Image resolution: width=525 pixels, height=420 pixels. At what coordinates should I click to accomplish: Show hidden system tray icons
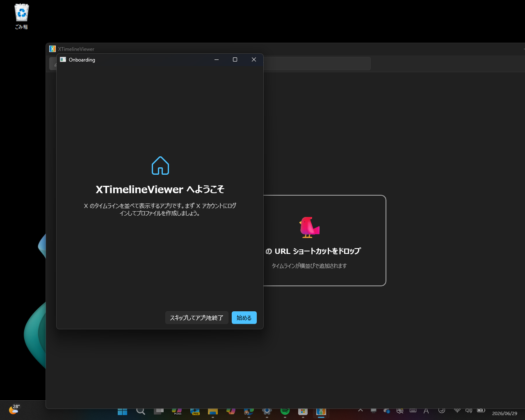point(361,410)
